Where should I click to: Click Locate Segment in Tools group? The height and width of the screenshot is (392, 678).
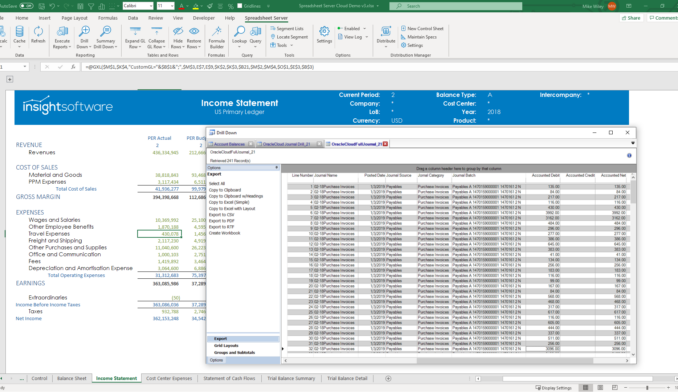point(289,37)
